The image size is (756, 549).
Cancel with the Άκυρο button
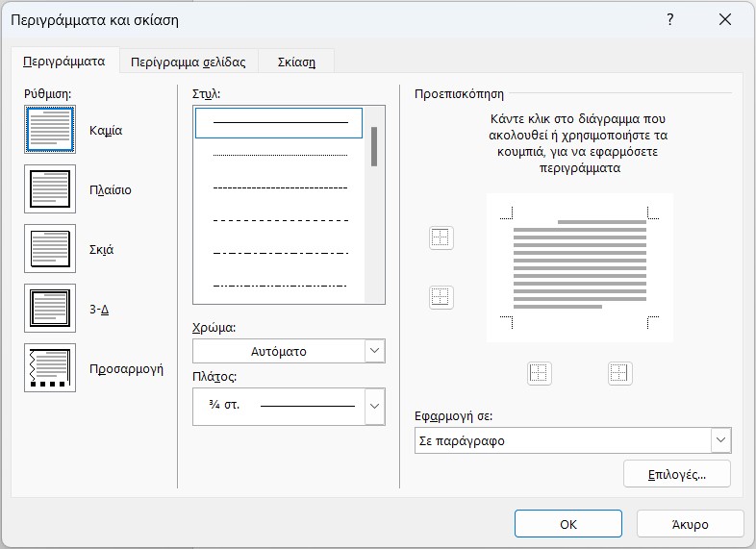[690, 524]
